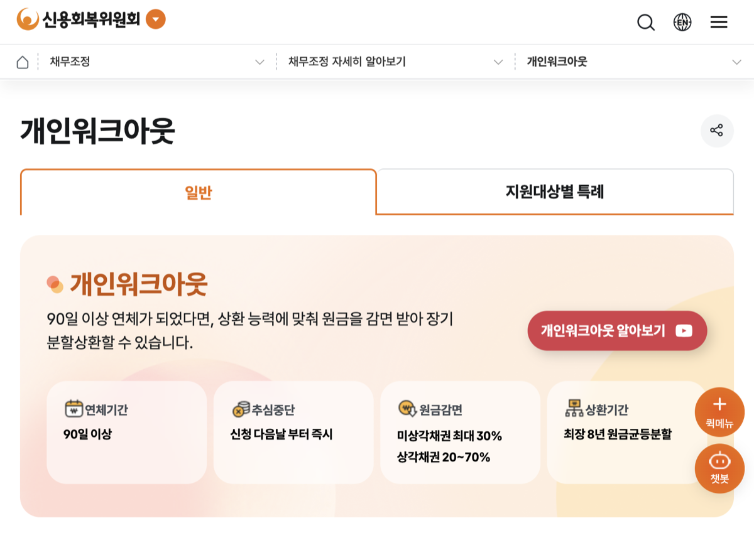
Task: Expand the 채무조정 자세히 알아보기 dropdown
Action: pyautogui.click(x=396, y=62)
